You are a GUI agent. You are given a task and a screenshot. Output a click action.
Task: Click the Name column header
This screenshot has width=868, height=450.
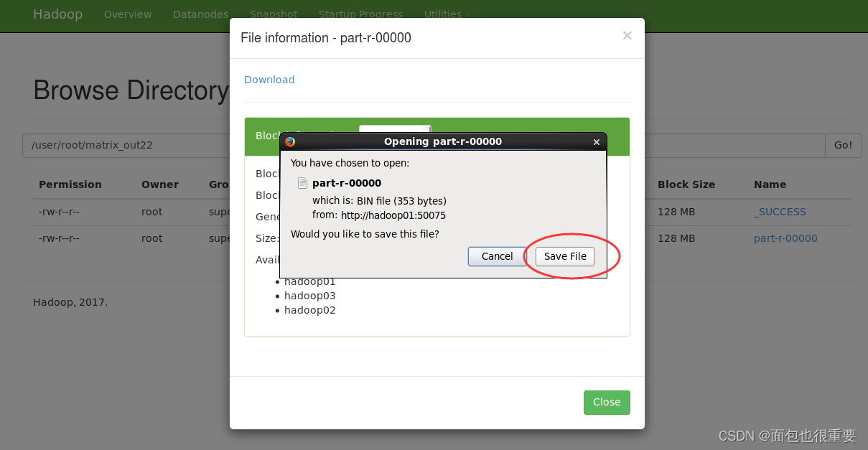pyautogui.click(x=770, y=184)
